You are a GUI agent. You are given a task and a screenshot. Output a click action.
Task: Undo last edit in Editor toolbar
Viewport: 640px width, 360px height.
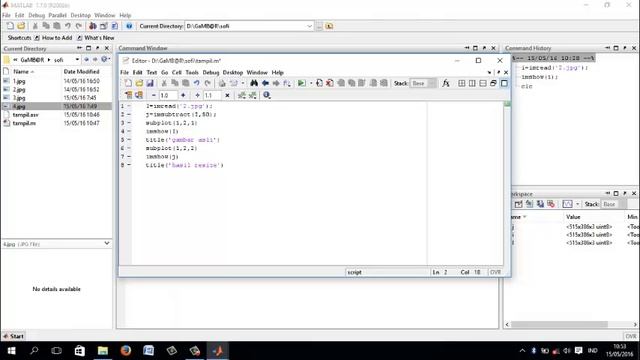point(196,83)
